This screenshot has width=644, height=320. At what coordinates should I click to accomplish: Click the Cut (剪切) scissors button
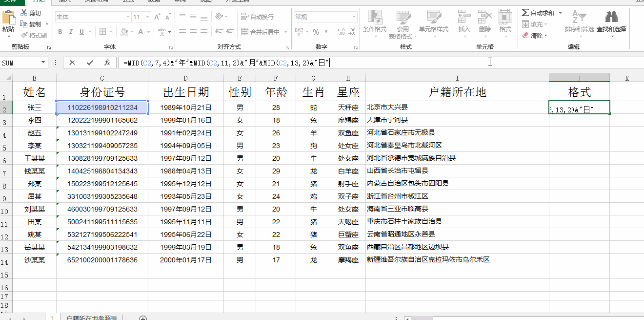point(31,13)
